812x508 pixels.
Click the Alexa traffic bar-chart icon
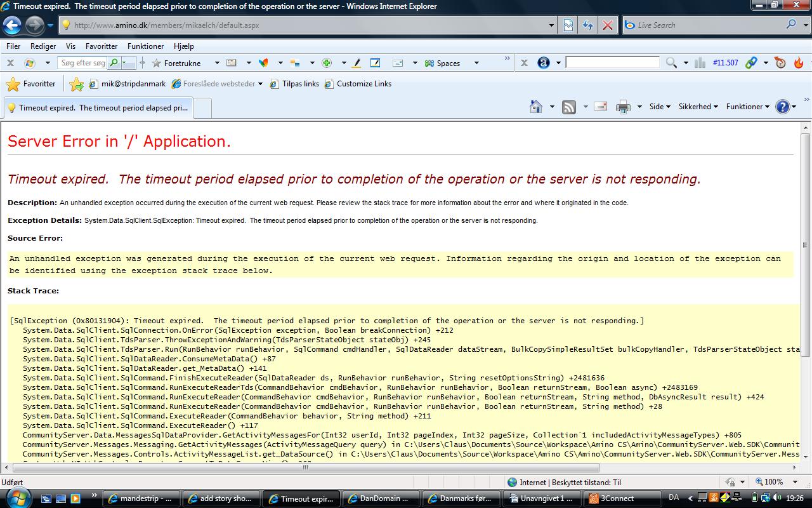tap(700, 62)
